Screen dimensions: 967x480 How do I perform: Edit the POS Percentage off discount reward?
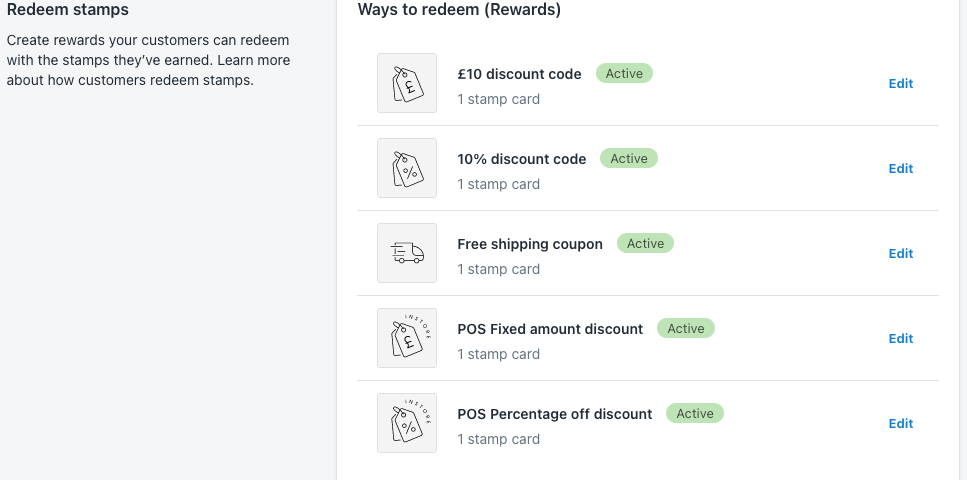(x=900, y=424)
